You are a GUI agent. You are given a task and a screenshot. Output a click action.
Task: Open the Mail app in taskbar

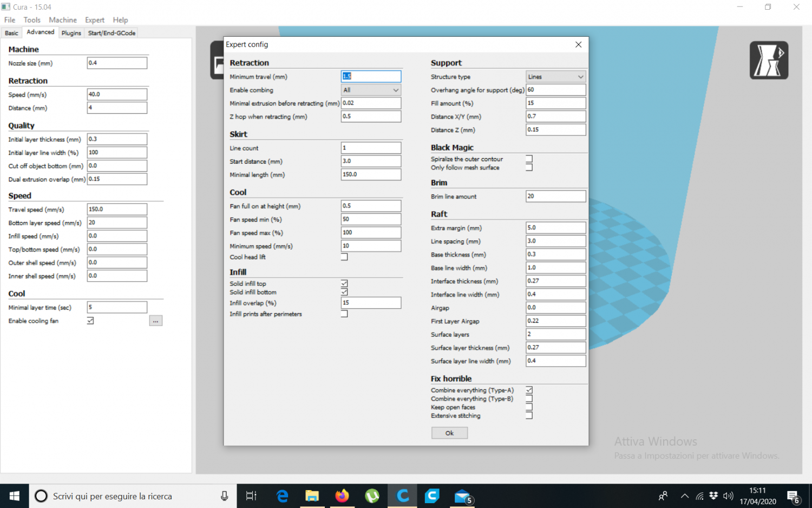[x=462, y=496]
